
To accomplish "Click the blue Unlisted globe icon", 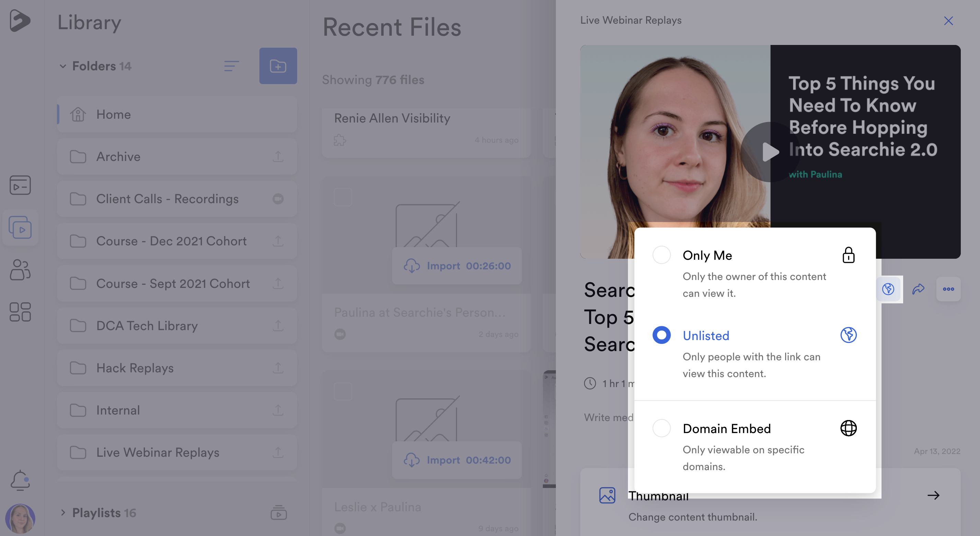I will tap(848, 335).
